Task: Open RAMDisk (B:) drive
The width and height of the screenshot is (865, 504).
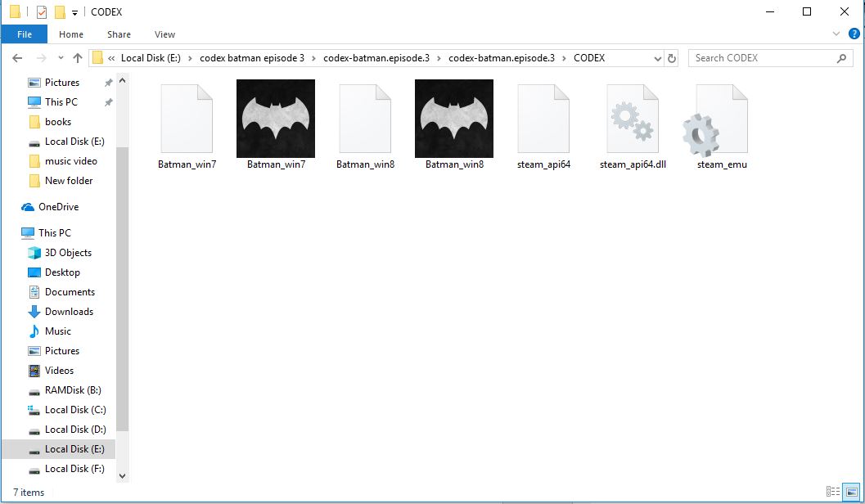Action: point(72,390)
